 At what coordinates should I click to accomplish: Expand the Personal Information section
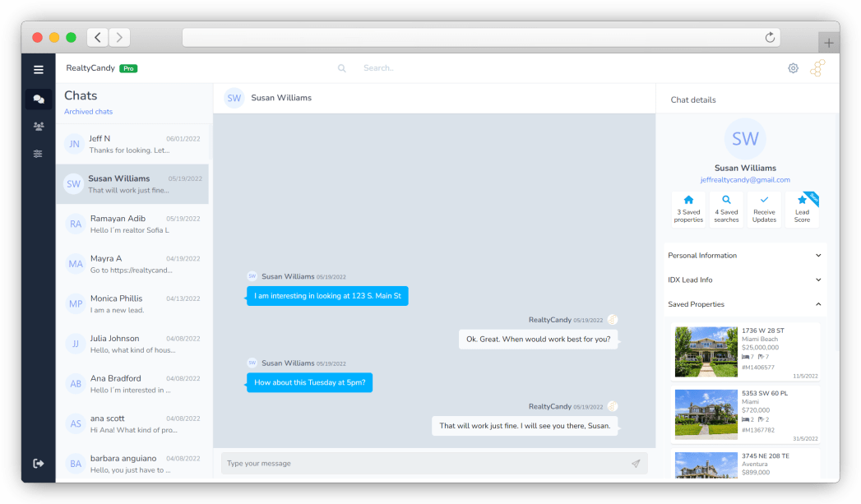745,256
